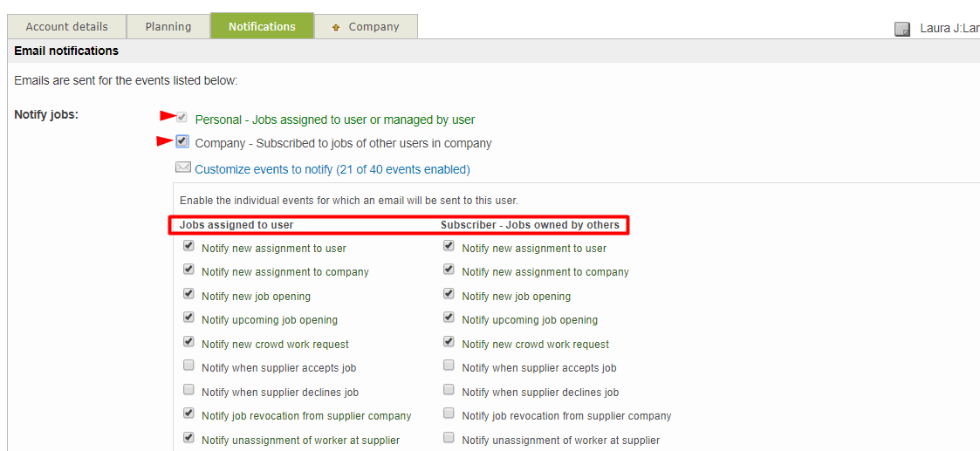Check subscriber Notify unassignment of worker
Viewport: 980px width, 451px height.
[x=449, y=438]
